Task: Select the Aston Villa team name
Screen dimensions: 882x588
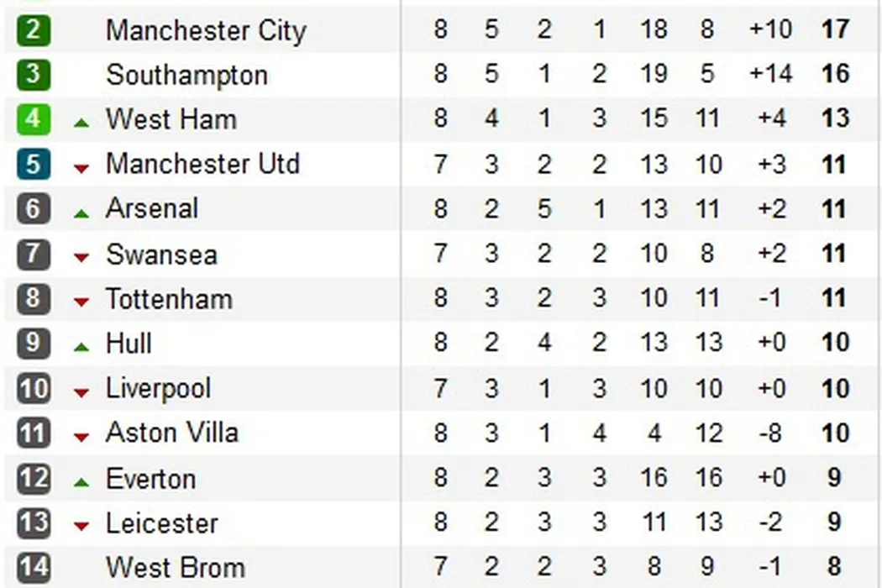Action: (172, 433)
